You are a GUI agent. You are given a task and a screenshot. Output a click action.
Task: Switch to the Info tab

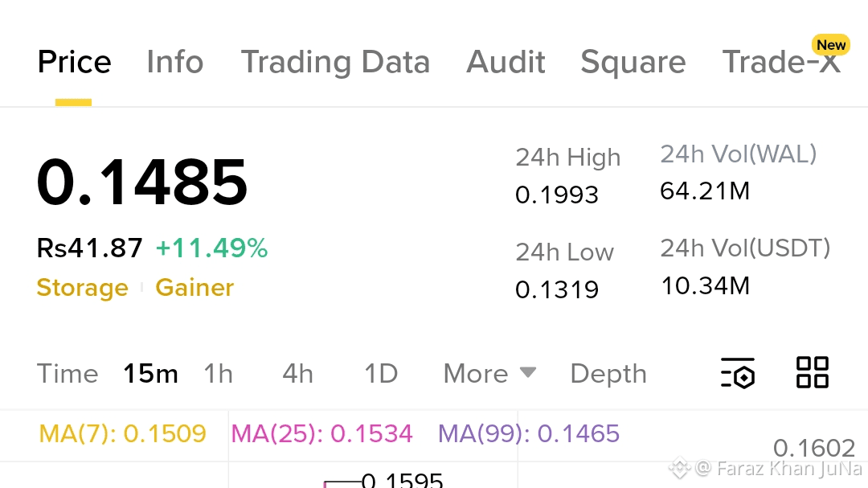coord(174,62)
